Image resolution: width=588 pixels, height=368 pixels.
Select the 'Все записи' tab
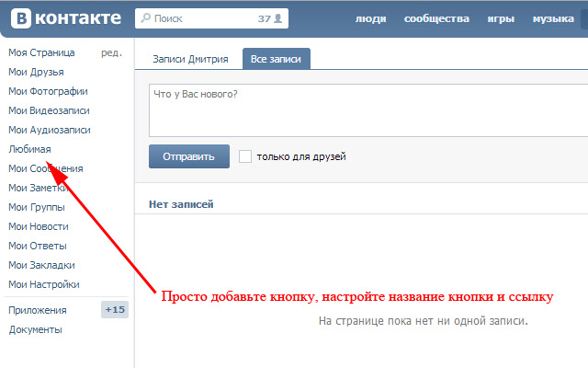tap(276, 58)
